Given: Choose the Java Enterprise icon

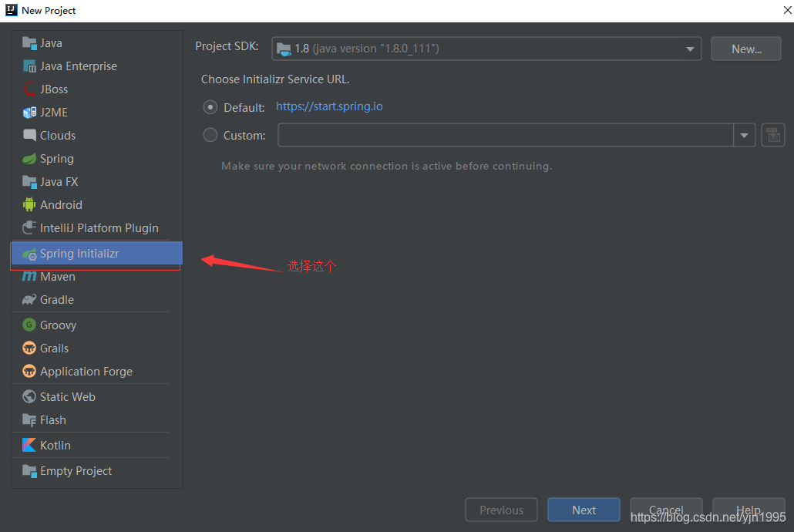Looking at the screenshot, I should (x=29, y=66).
